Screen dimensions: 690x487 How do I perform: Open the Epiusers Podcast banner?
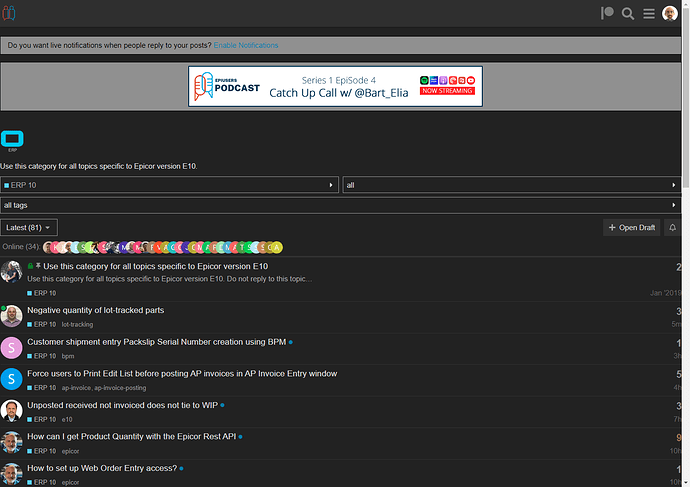point(335,86)
